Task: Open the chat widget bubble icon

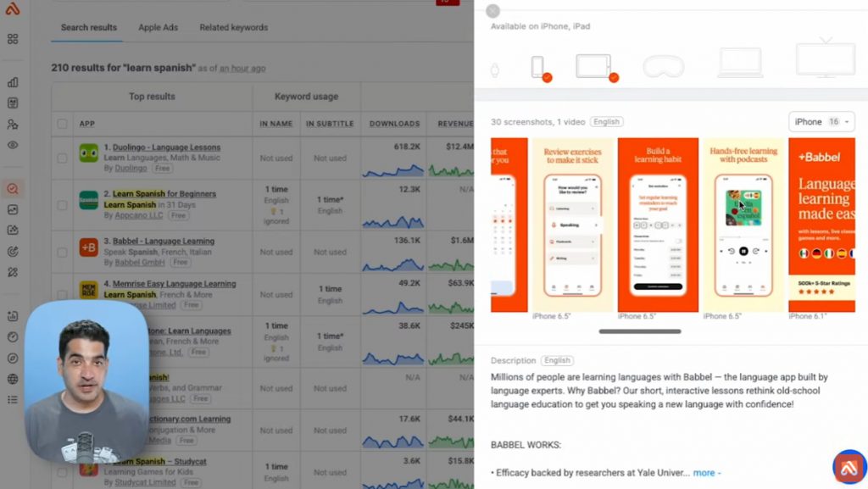Action: 849,467
